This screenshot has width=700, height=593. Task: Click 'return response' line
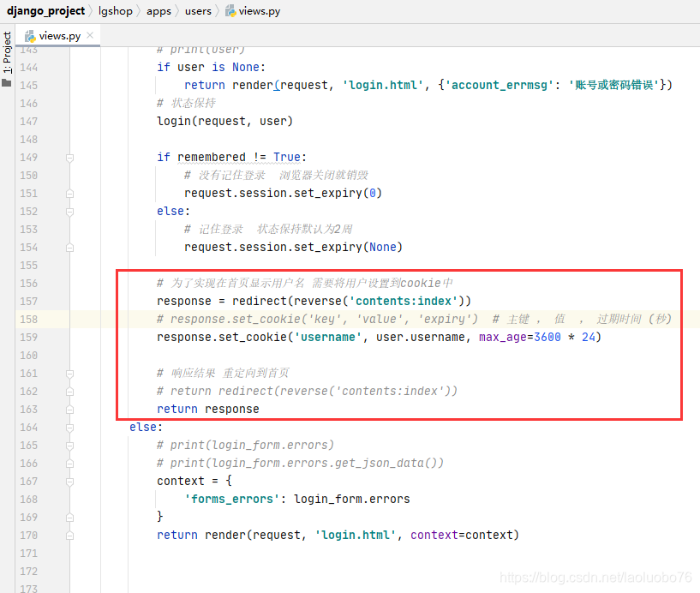click(208, 410)
